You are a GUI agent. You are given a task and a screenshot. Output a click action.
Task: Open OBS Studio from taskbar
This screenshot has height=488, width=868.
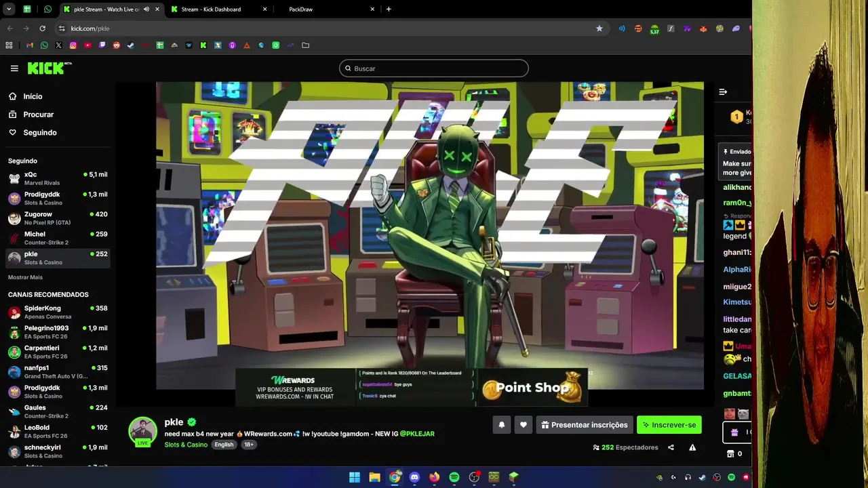click(474, 477)
